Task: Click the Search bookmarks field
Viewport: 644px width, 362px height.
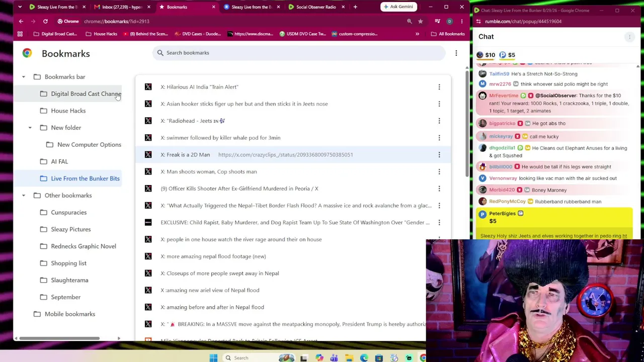Action: (299, 53)
